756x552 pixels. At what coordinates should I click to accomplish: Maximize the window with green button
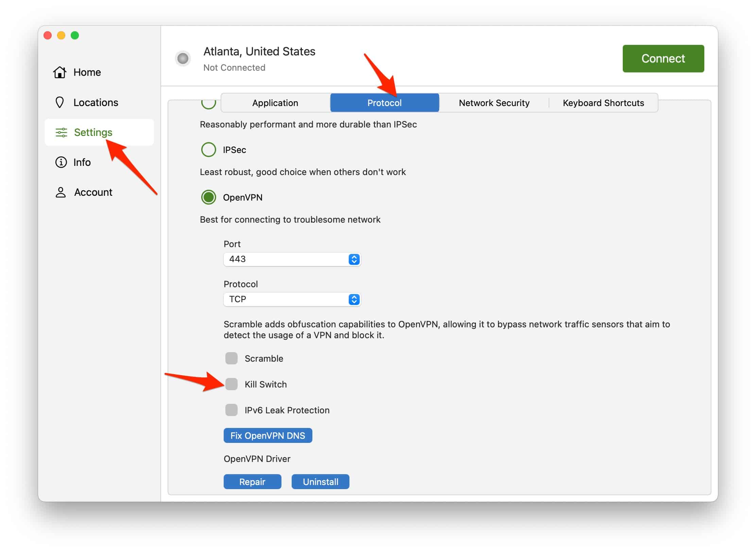(x=75, y=35)
